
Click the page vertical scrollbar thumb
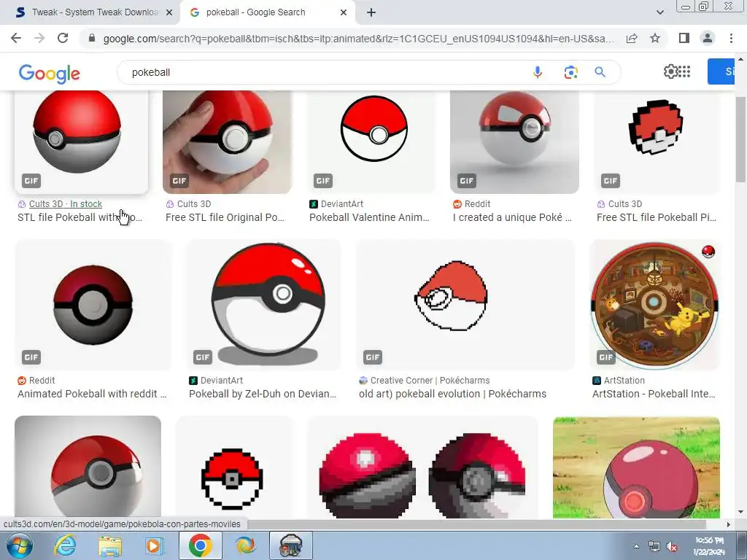click(740, 138)
